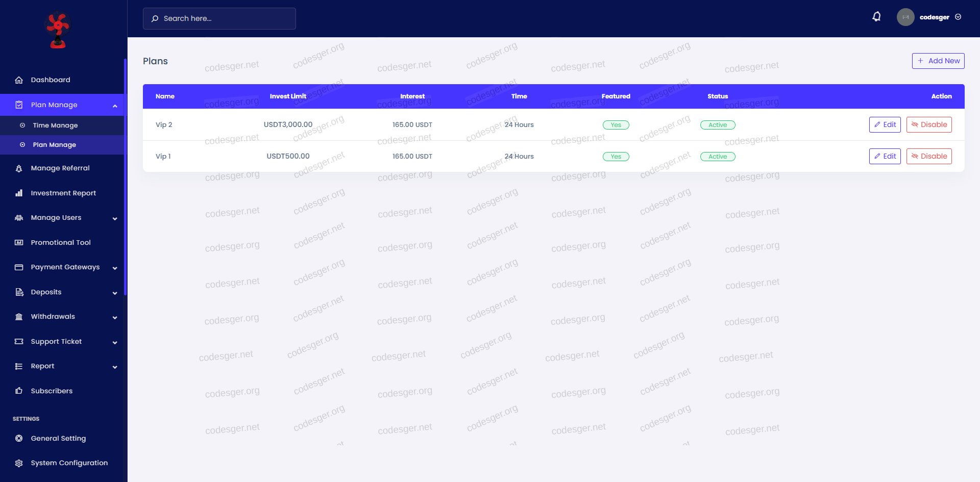
Task: Expand the Payment Gateways submenu
Action: click(115, 268)
